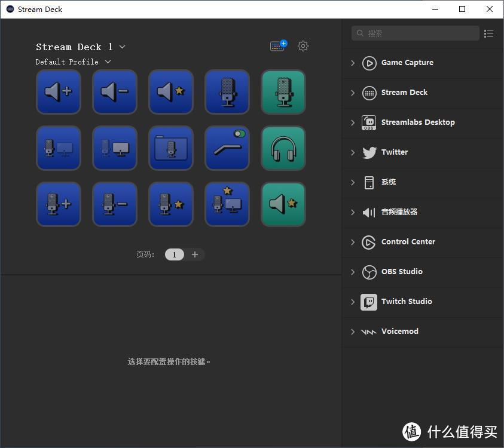Click the Stream Deck category icon
This screenshot has width=504, height=448.
pos(369,93)
